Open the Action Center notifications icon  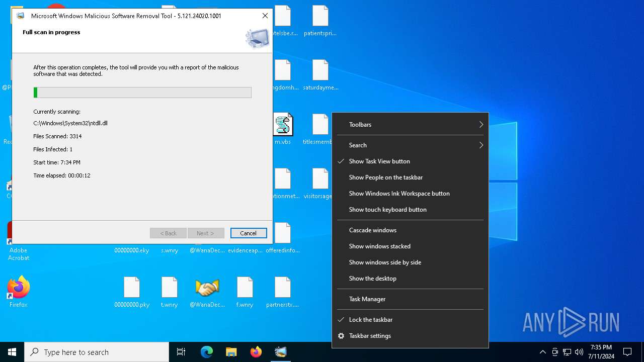[x=627, y=352]
